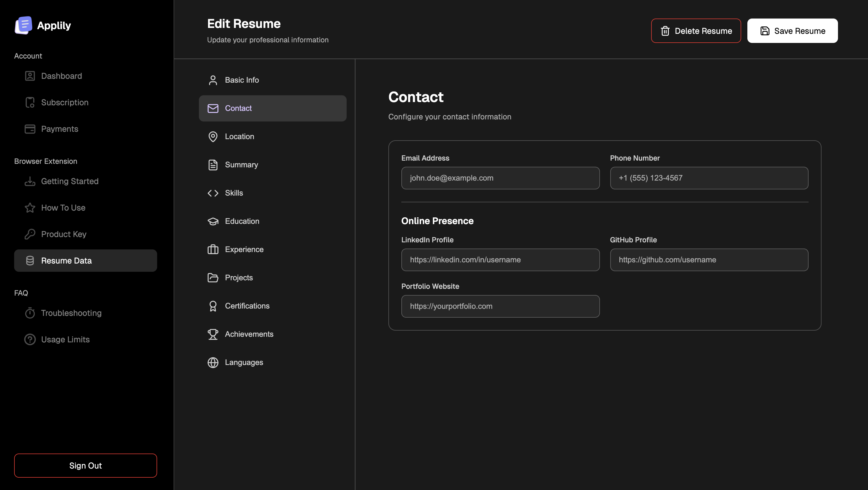The width and height of the screenshot is (868, 490).
Task: Switch to the Experience section
Action: (x=244, y=249)
